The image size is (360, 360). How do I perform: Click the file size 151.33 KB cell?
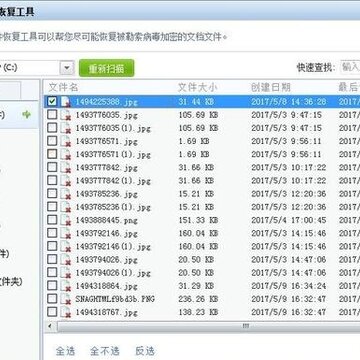tap(198, 220)
